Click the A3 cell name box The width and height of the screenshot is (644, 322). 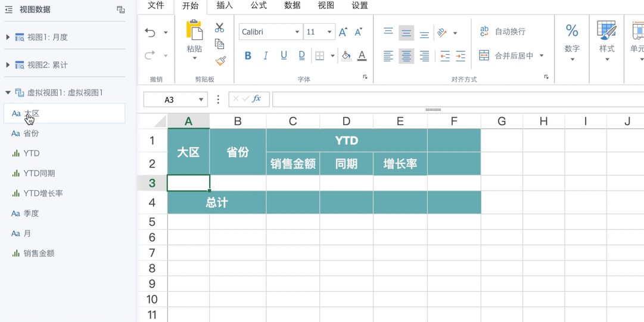tap(175, 99)
